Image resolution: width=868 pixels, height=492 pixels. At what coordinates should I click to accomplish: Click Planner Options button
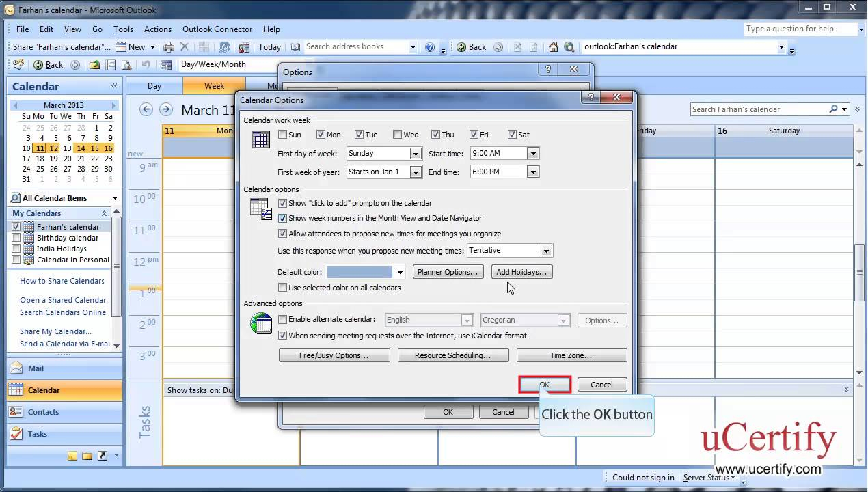[x=448, y=272]
